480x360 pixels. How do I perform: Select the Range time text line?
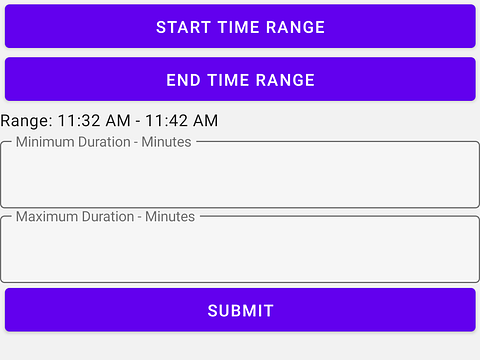click(109, 121)
